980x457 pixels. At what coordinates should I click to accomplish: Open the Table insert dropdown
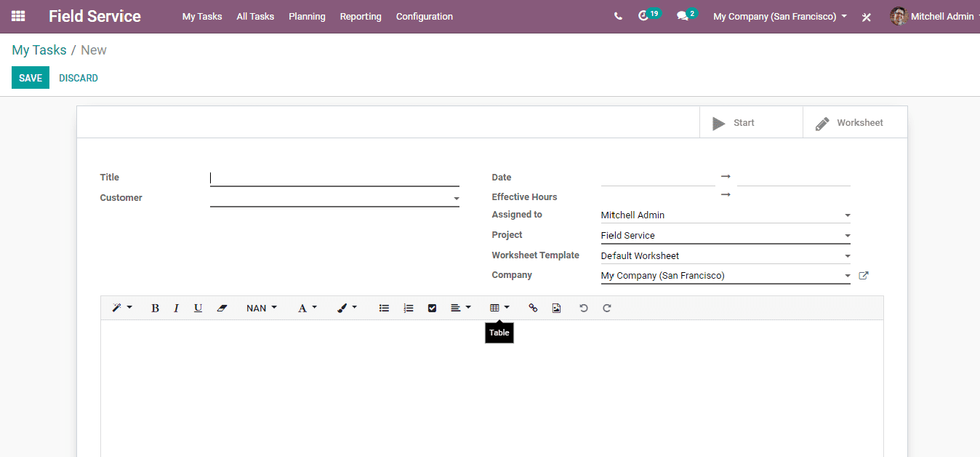tap(499, 308)
